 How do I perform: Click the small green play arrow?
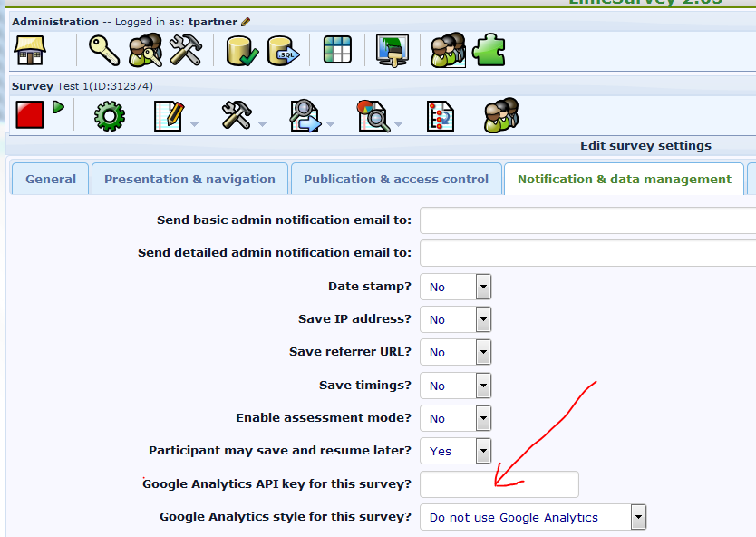click(x=58, y=107)
